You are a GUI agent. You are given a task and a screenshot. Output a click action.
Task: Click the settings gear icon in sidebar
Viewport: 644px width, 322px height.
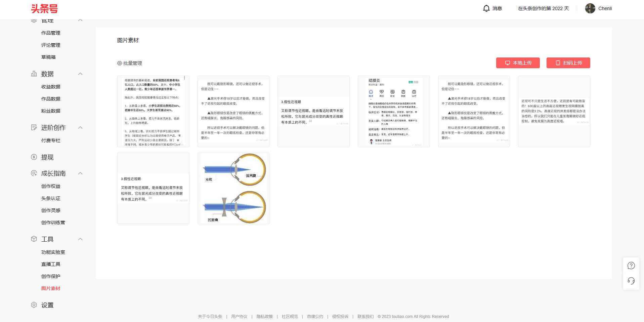tap(34, 305)
